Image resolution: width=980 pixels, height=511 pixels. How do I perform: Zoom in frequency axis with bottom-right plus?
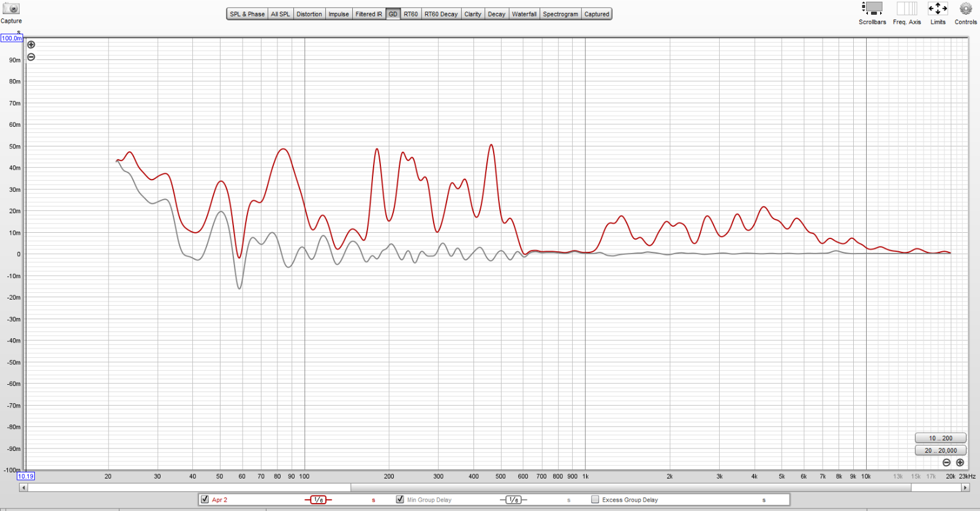point(960,463)
